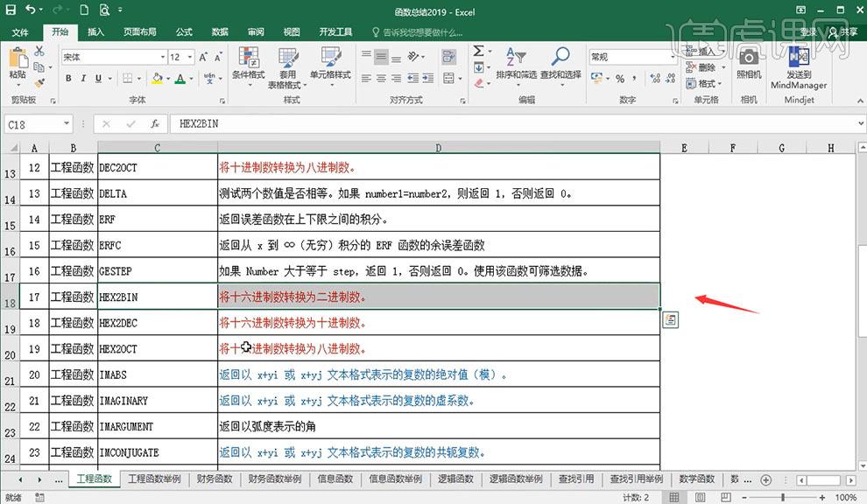The height and width of the screenshot is (504, 867).
Task: Toggle Bold formatting
Action: pyautogui.click(x=68, y=79)
